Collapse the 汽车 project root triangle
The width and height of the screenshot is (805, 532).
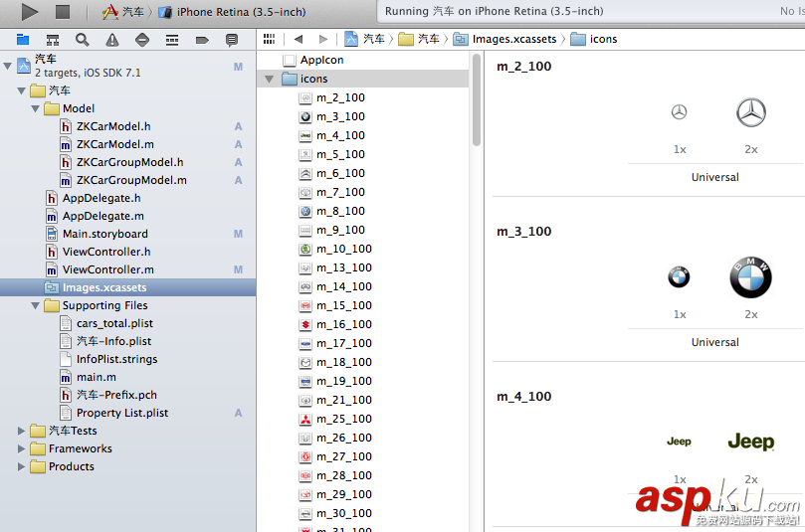[x=8, y=66]
